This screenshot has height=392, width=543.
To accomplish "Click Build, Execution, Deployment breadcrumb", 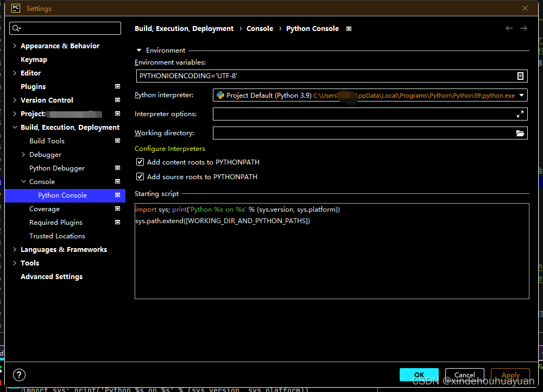I will tap(184, 28).
